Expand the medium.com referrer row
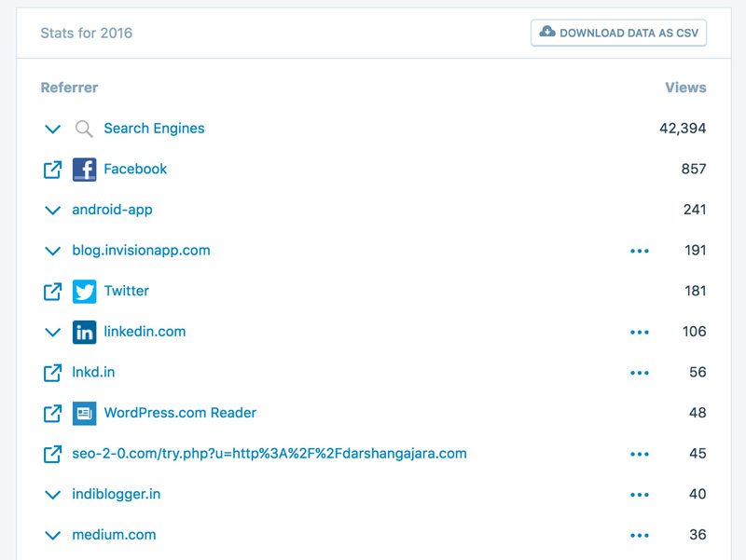The width and height of the screenshot is (746, 560). [x=53, y=536]
